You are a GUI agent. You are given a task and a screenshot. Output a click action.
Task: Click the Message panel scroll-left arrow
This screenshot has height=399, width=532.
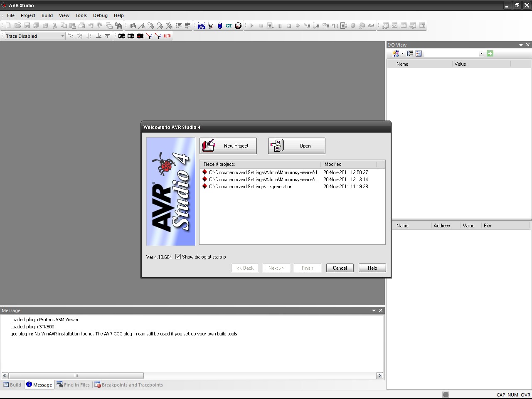(5, 376)
